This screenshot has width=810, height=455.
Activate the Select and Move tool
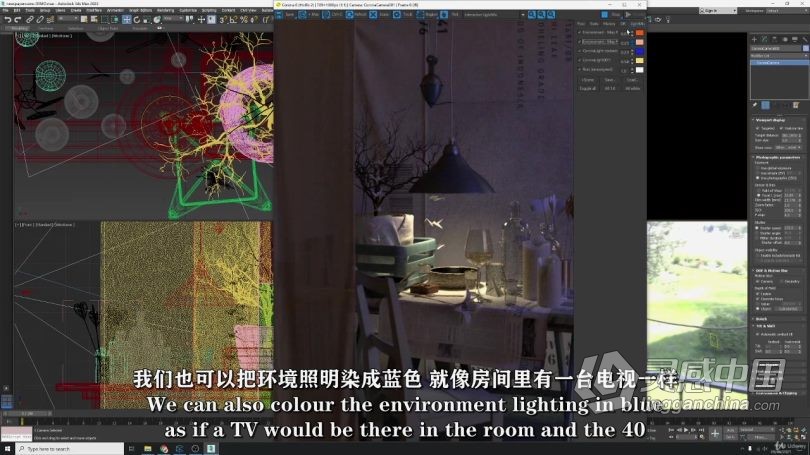pos(127,20)
